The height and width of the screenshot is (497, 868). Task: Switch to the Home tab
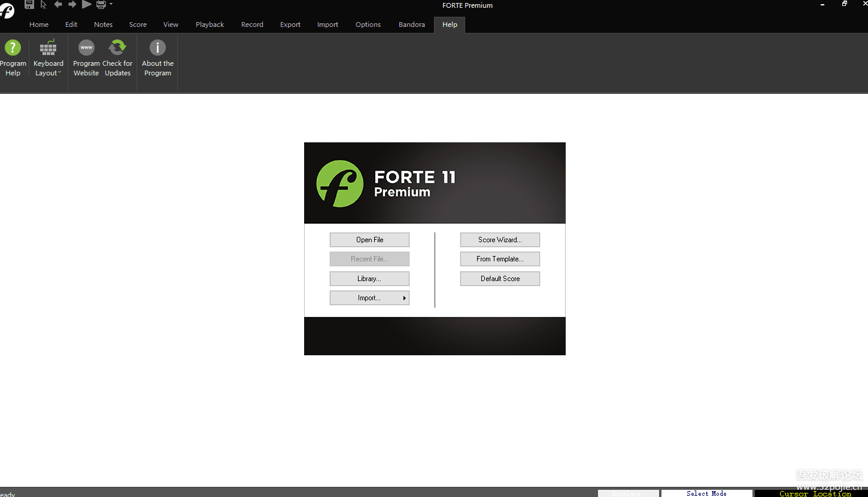(39, 25)
